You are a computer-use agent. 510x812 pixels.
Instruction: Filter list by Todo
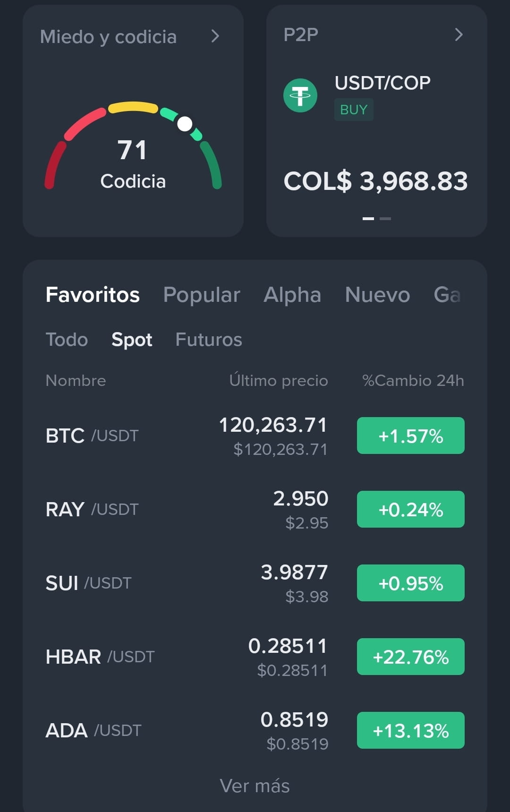click(x=67, y=340)
